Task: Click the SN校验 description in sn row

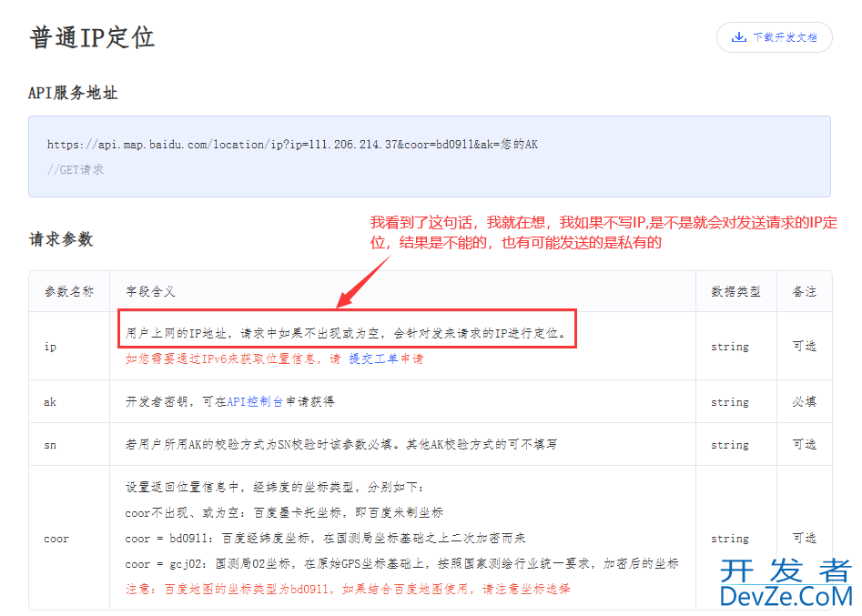Action: tap(341, 444)
